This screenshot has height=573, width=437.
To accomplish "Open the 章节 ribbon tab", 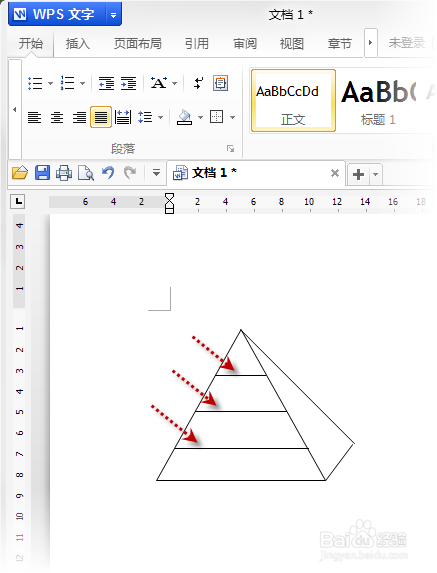I will [x=339, y=44].
